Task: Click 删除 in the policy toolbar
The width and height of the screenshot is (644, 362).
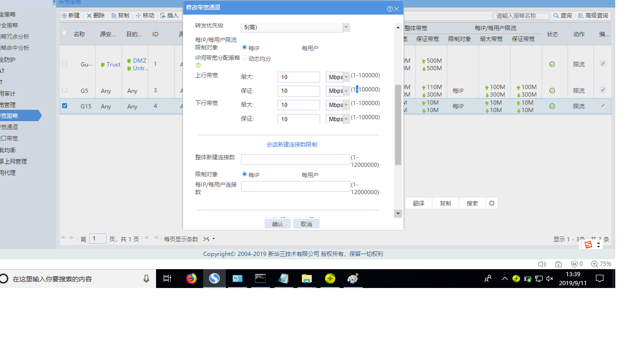Action: point(96,16)
